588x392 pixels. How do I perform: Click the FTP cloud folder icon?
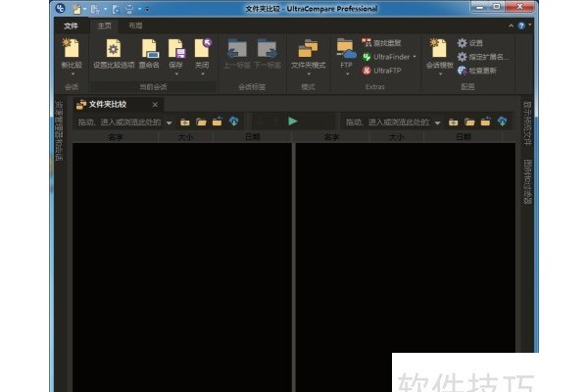[346, 49]
